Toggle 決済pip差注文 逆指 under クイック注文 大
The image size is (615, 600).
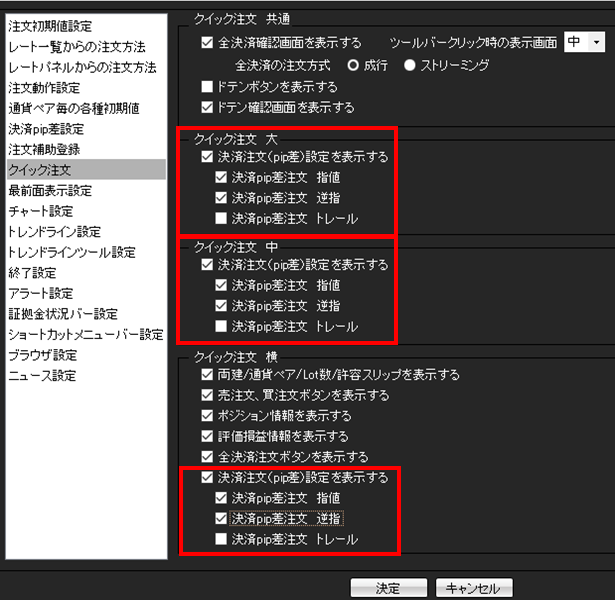[x=221, y=198]
